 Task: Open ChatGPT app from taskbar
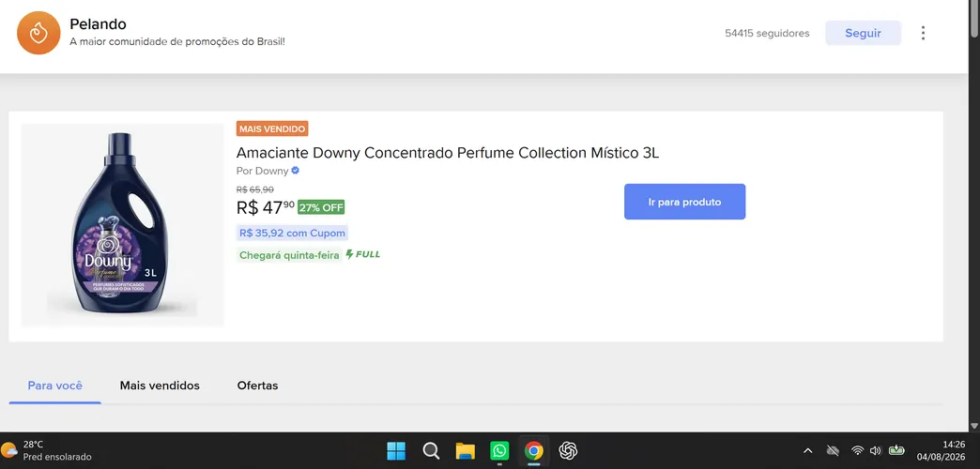click(568, 450)
